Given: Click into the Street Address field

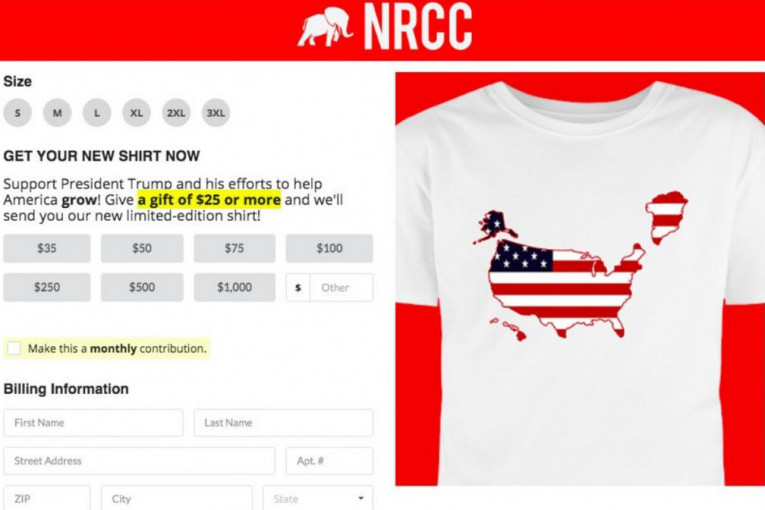Looking at the screenshot, I should tap(139, 461).
